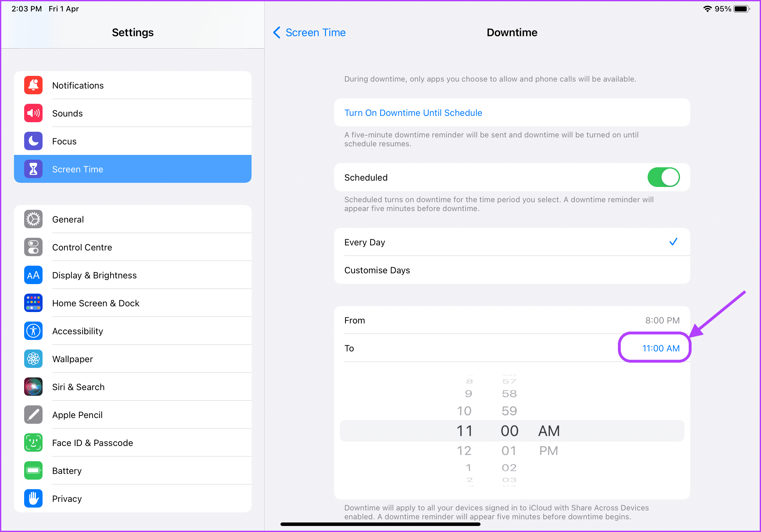This screenshot has width=761, height=532.
Task: Tap the Fri 1 Apr date
Action: 64,9
